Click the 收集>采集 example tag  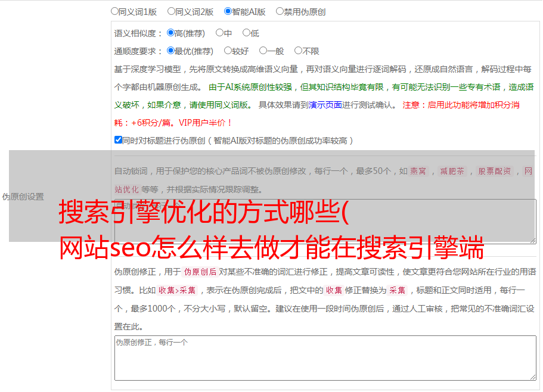pos(177,290)
